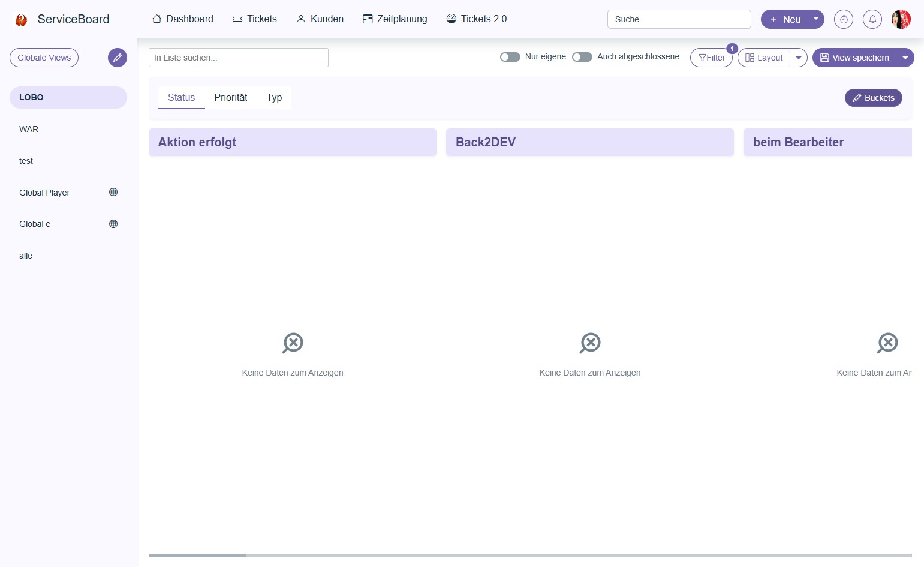Viewport: 924px width, 567px height.
Task: Click the pencil edit views icon
Action: (118, 58)
